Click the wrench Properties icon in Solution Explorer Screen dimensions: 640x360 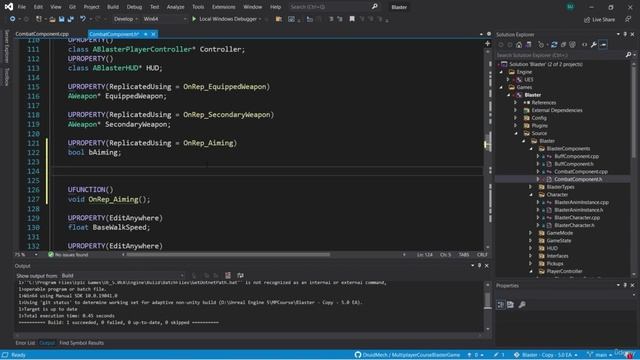[594, 45]
